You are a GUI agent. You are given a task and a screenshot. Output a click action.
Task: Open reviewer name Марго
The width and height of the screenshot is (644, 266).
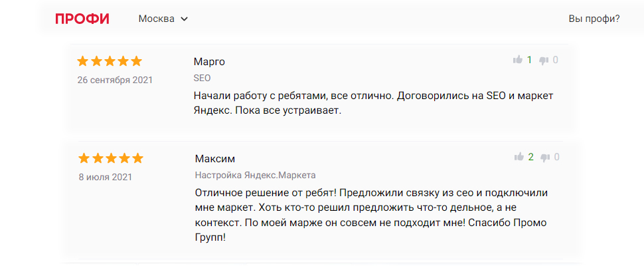coord(209,62)
